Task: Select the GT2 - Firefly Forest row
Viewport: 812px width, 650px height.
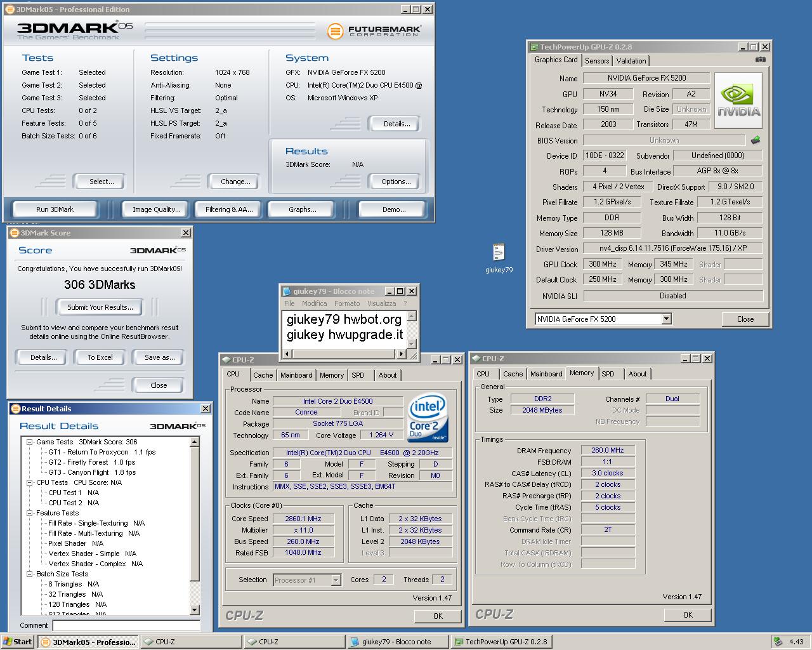Action: click(92, 462)
